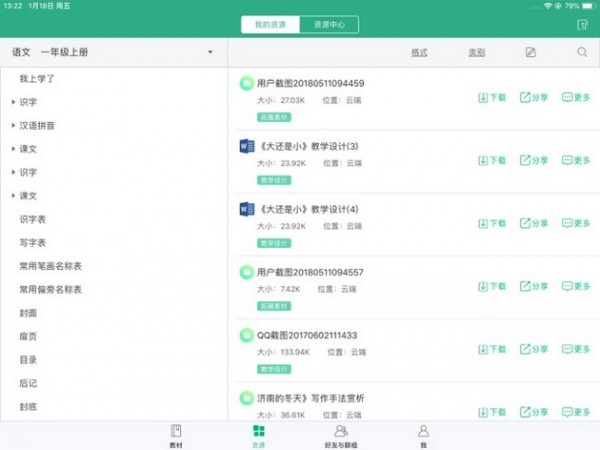Share 用户截图20180511094557

tap(534, 286)
